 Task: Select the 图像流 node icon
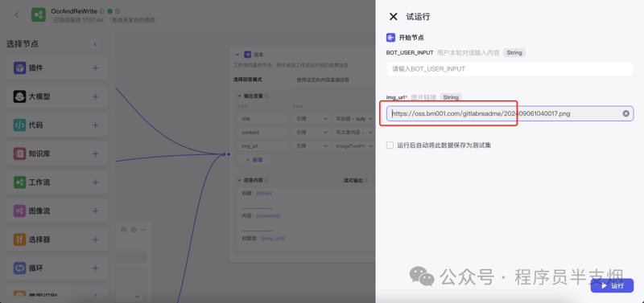19,211
